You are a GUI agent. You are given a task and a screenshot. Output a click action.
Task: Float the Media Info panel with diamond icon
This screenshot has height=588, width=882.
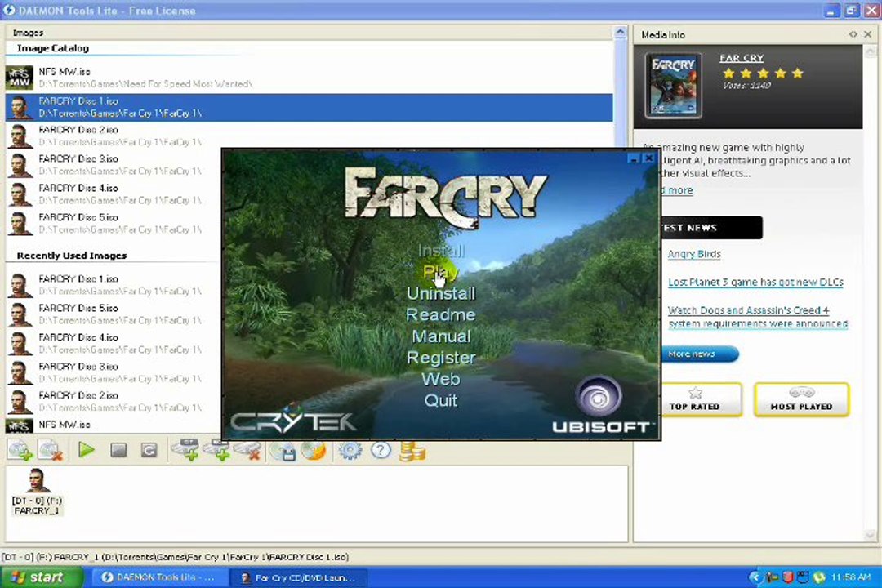[853, 34]
